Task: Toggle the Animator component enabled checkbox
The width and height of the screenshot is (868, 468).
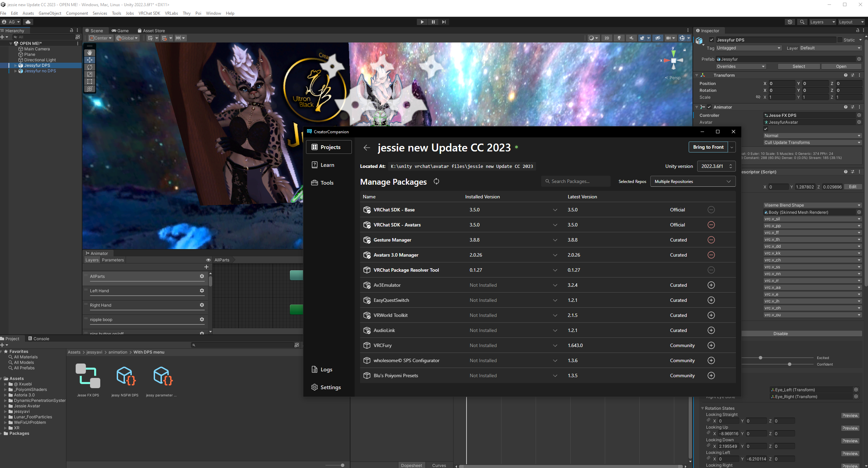Action: pos(709,107)
